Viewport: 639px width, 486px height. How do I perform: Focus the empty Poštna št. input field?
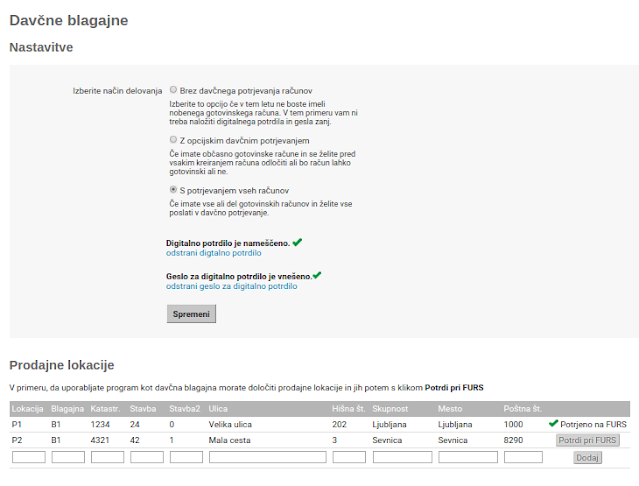point(523,457)
